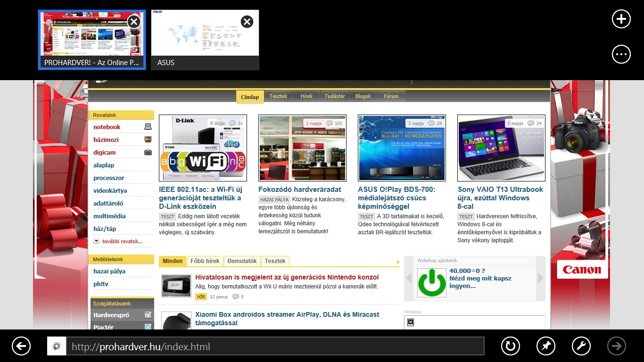Show previous webshop offer arrow

coord(409,279)
